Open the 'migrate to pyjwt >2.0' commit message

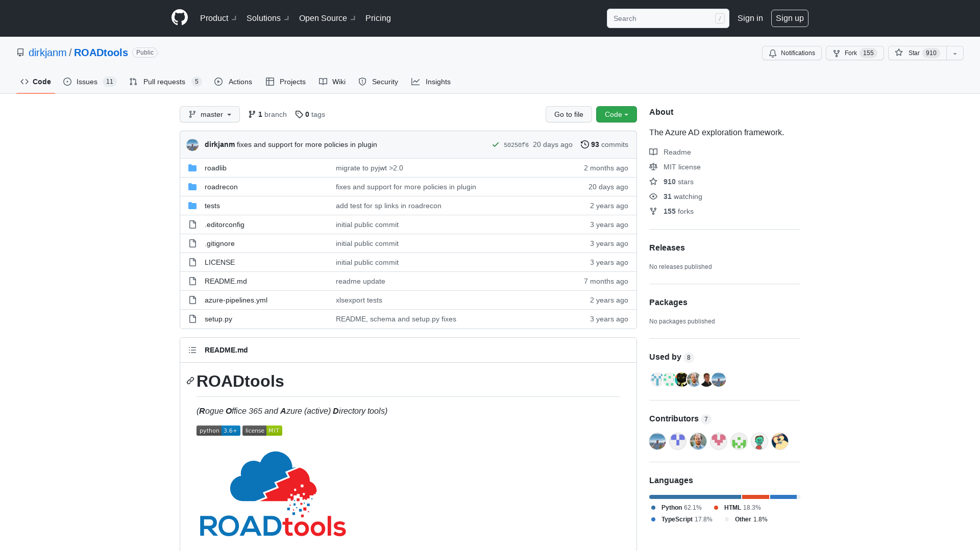pyautogui.click(x=370, y=168)
